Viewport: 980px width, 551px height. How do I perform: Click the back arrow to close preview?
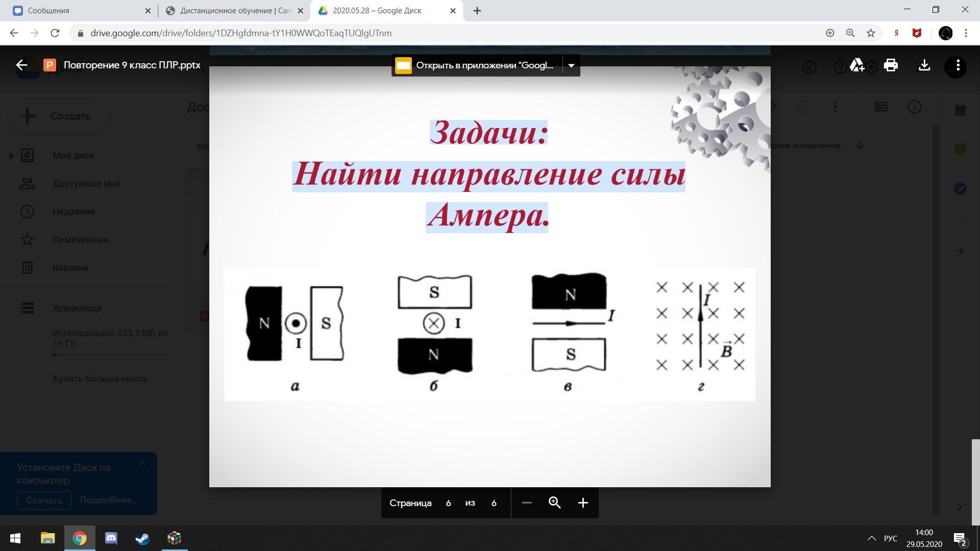pos(21,65)
